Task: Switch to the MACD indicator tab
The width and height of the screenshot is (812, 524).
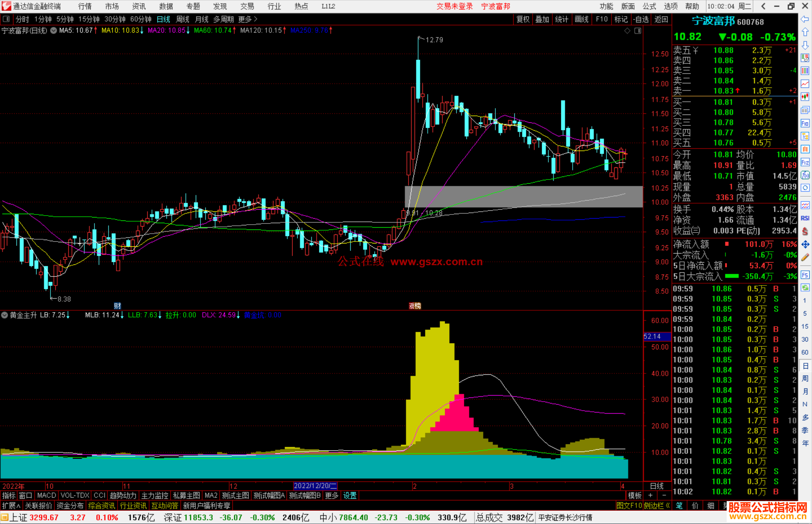Action: pos(46,495)
